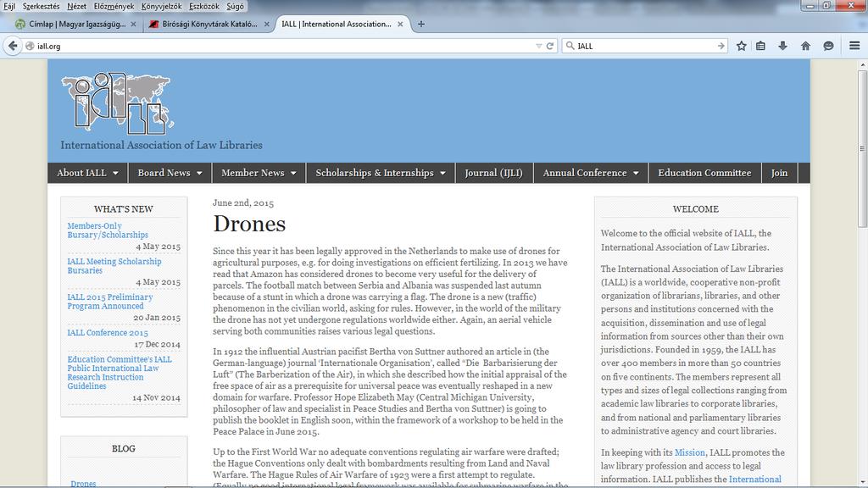Image resolution: width=868 pixels, height=488 pixels.
Task: Open the Könyvjelzők menu
Action: [162, 6]
